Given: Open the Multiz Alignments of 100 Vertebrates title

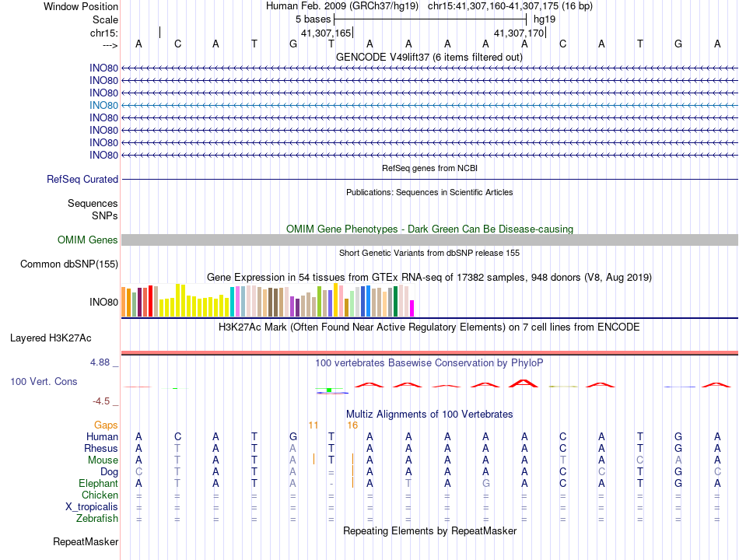Looking at the screenshot, I should (x=429, y=415).
